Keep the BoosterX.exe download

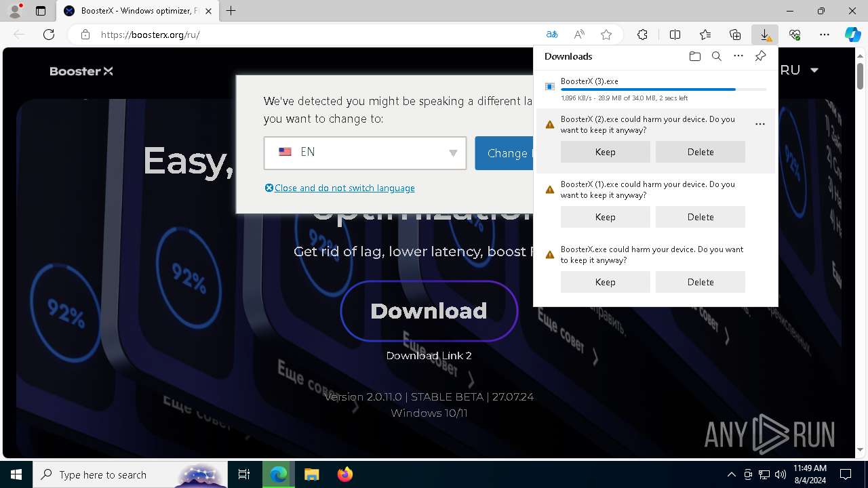(606, 282)
